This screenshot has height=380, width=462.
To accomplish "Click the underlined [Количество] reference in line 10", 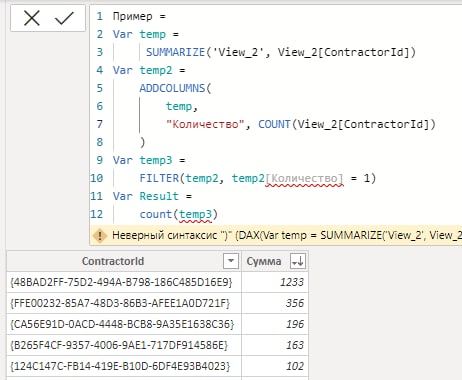I will tap(304, 179).
